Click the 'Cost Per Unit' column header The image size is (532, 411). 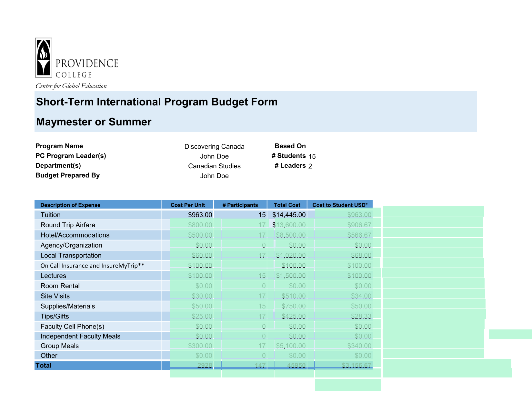pos(188,205)
